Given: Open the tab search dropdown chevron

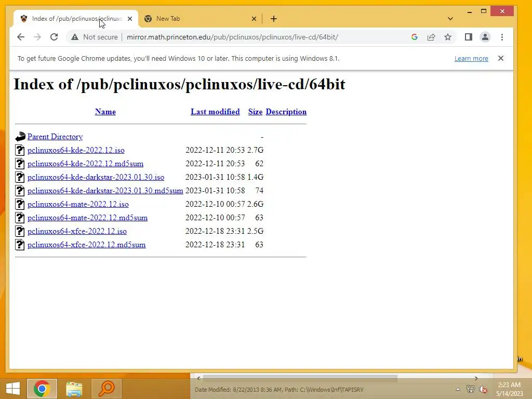Looking at the screenshot, I should (450, 19).
